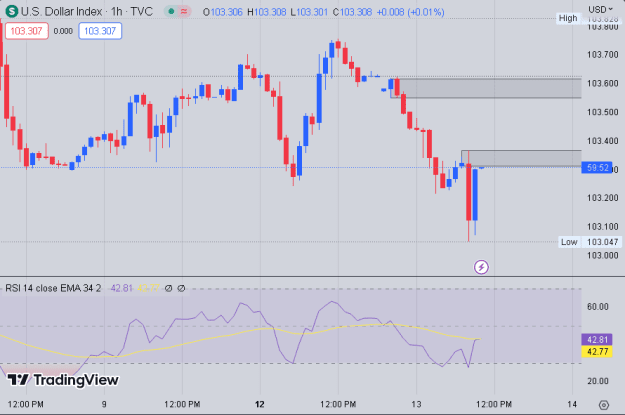The width and height of the screenshot is (625, 415).
Task: Open the U.S. Dollar Index symbol title
Action: click(86, 12)
